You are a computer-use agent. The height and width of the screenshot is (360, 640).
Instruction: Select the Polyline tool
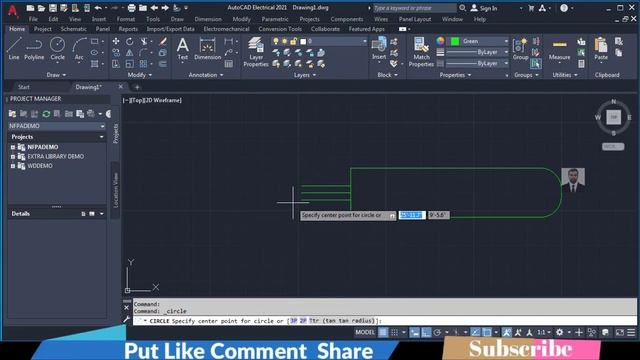[34, 49]
